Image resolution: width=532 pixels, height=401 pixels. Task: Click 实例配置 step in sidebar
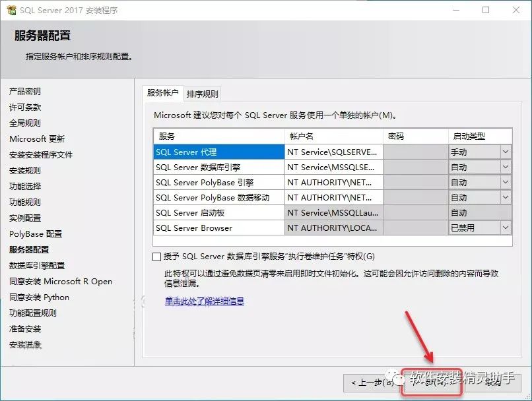tap(25, 218)
